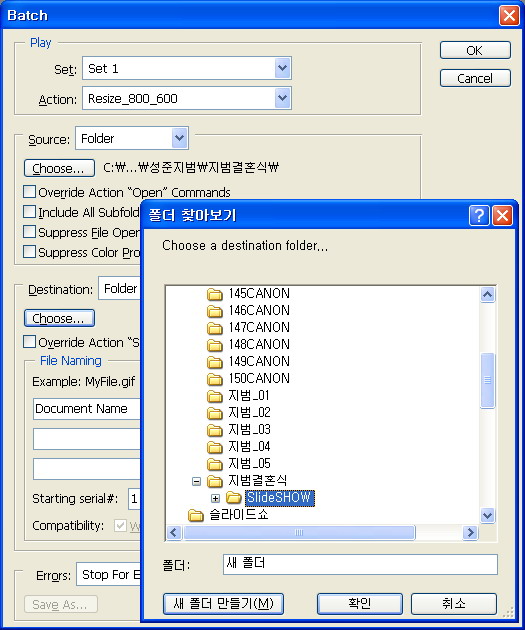The height and width of the screenshot is (630, 525).
Task: Open the Document Name naming field
Action: (x=87, y=409)
